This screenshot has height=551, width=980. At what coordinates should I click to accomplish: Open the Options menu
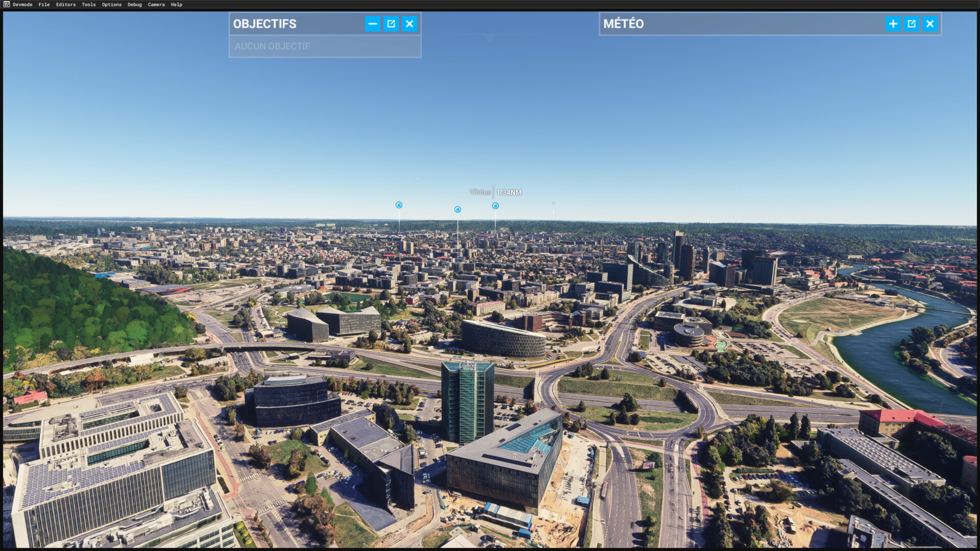coord(112,5)
